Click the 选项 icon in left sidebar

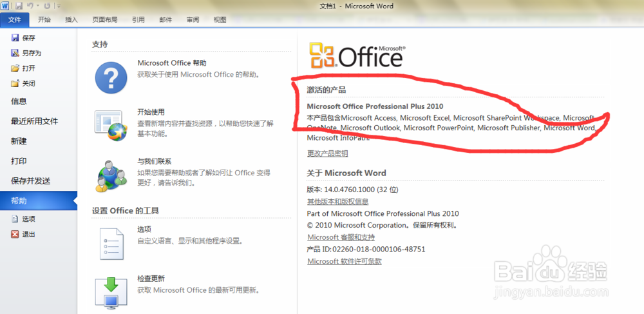[x=15, y=219]
